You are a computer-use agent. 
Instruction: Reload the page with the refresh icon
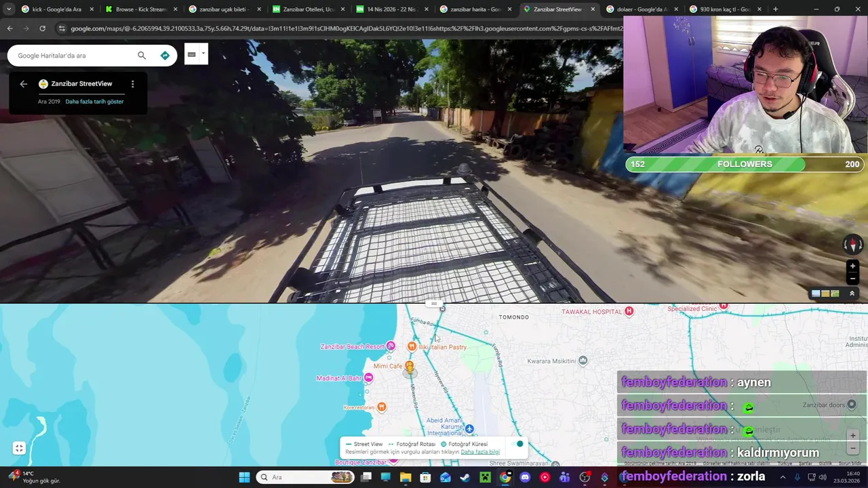pyautogui.click(x=42, y=28)
